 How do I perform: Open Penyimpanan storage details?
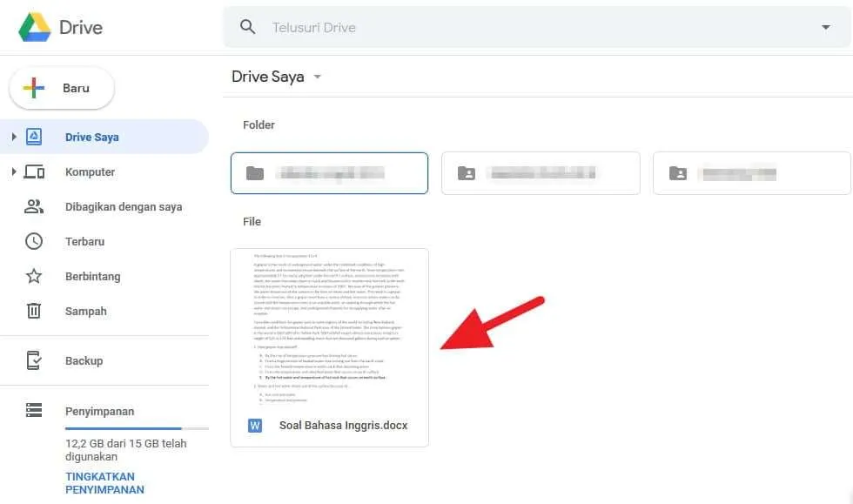[x=99, y=412]
